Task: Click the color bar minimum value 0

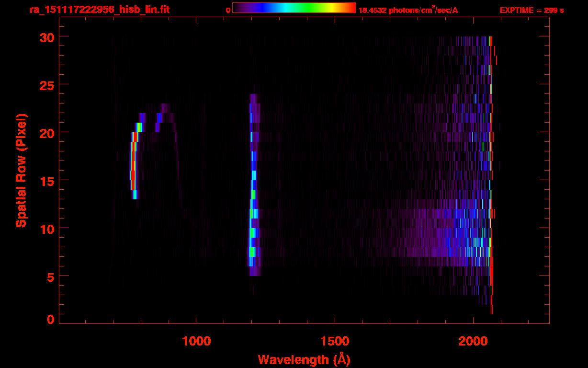Action: click(x=228, y=10)
